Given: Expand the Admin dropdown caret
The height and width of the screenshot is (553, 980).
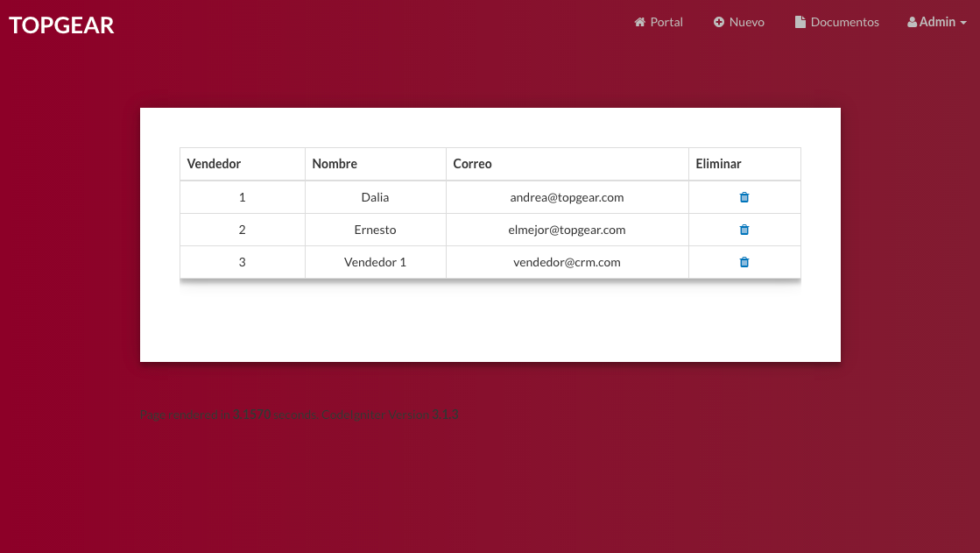Looking at the screenshot, I should click(x=963, y=23).
